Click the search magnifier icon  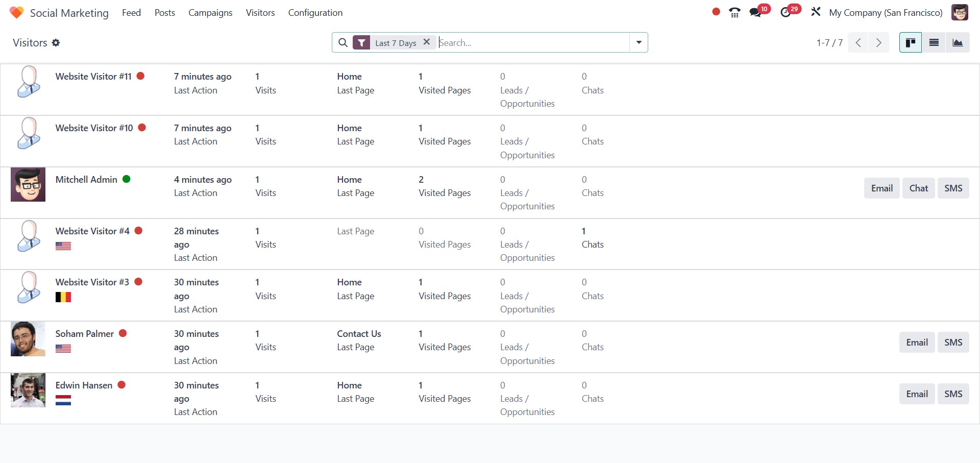(x=343, y=43)
